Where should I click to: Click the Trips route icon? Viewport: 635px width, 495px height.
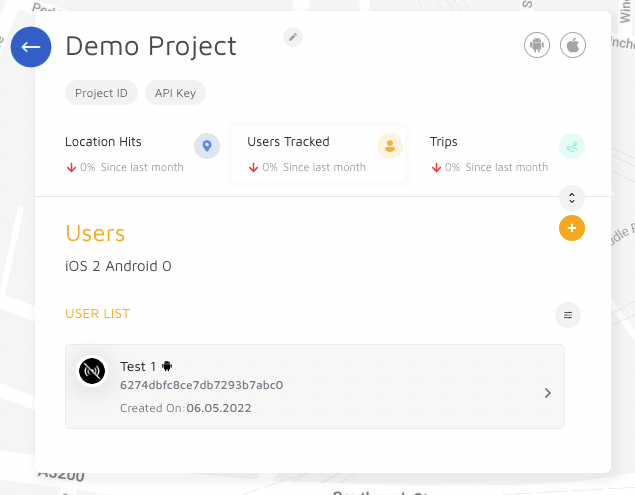[572, 146]
